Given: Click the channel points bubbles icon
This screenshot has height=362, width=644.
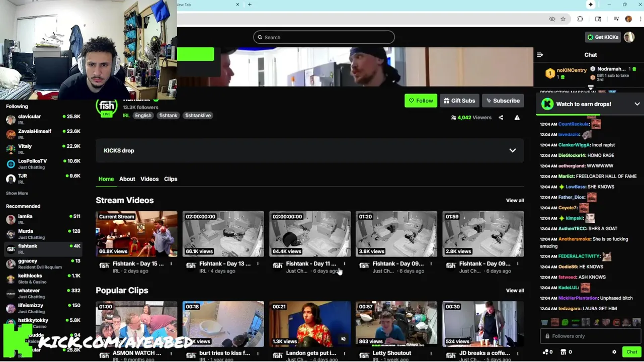Looking at the screenshot, I should coord(545,352).
